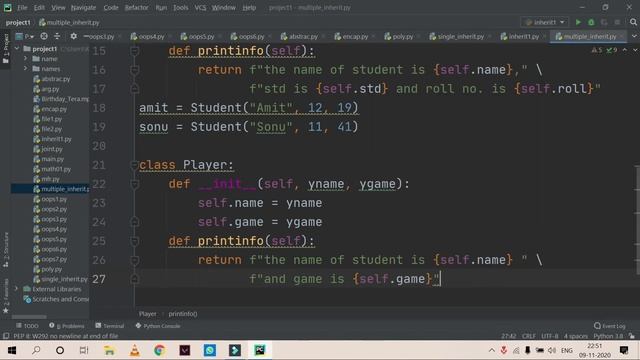Toggle fold end marker at line 24
This screenshot has height=360, width=640.
click(134, 222)
